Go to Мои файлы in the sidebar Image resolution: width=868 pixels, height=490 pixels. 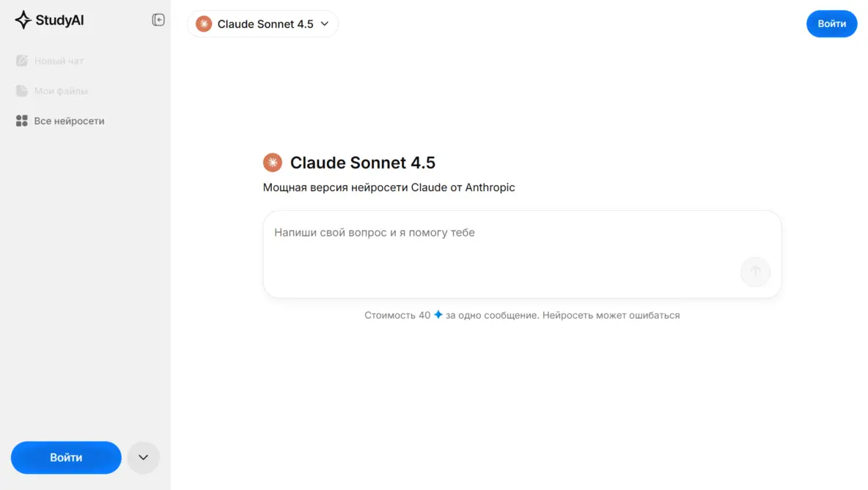coord(61,91)
